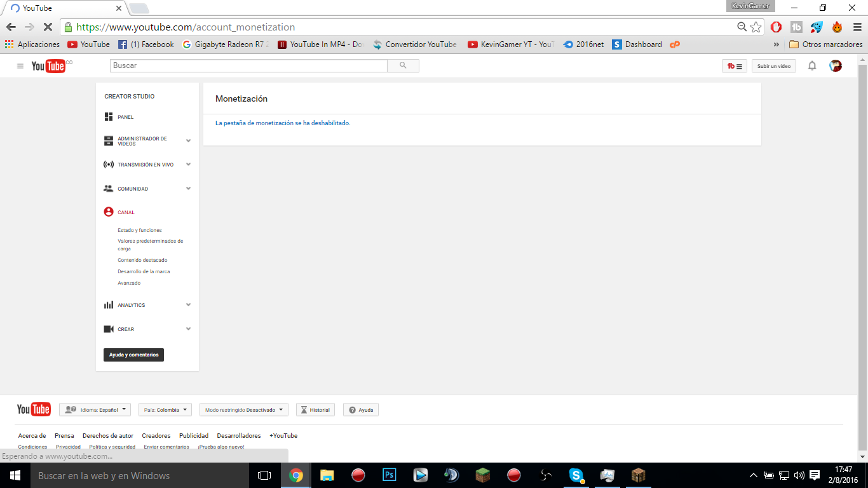Click the Analytics bar chart icon

[109, 305]
